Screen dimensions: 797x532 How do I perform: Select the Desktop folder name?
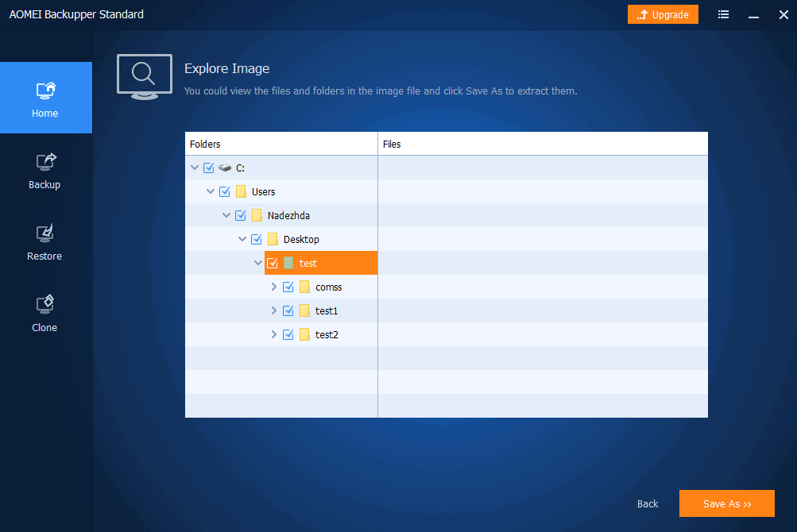pos(301,239)
